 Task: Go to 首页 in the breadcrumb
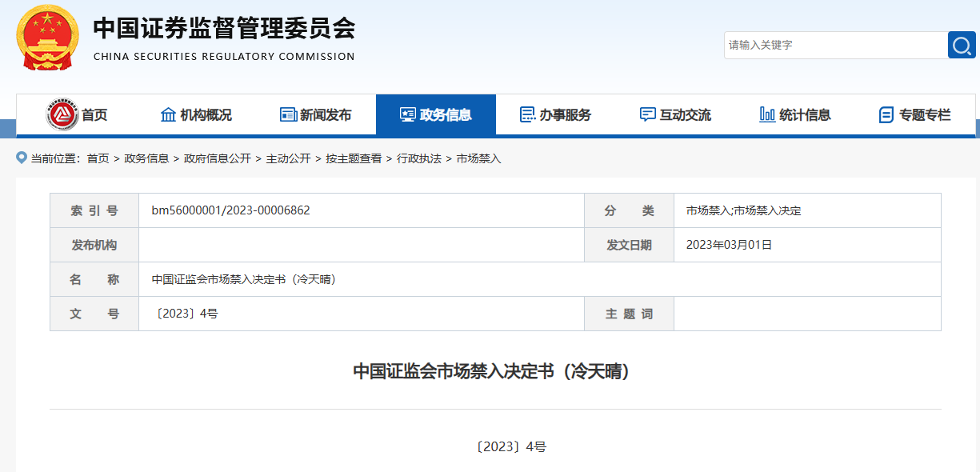(98, 159)
